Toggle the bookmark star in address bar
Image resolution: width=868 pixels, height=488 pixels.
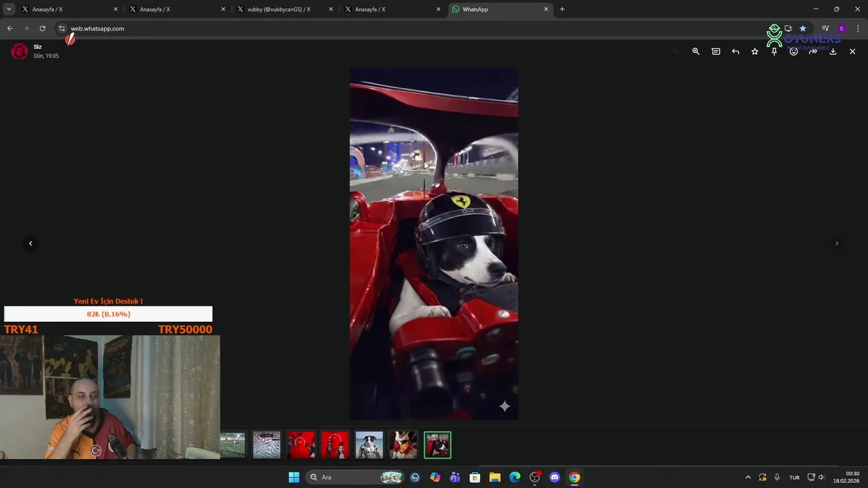tap(803, 28)
